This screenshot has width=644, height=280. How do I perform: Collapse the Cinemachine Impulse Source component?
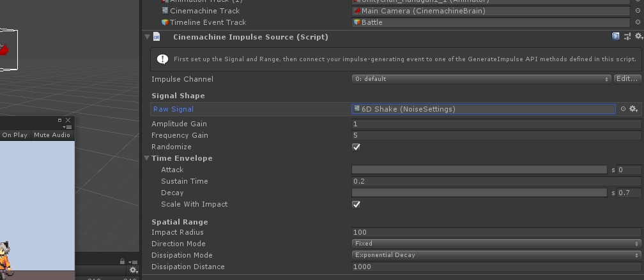point(147,37)
